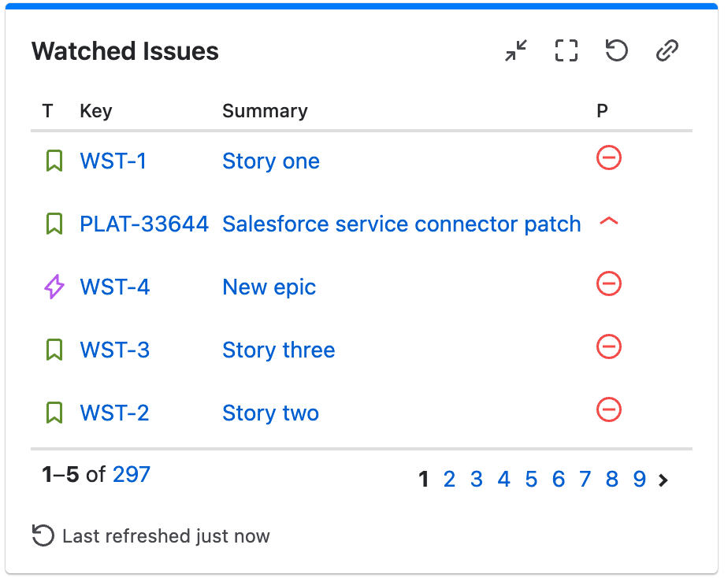Click the epic lightning icon for WST-4

(x=54, y=287)
